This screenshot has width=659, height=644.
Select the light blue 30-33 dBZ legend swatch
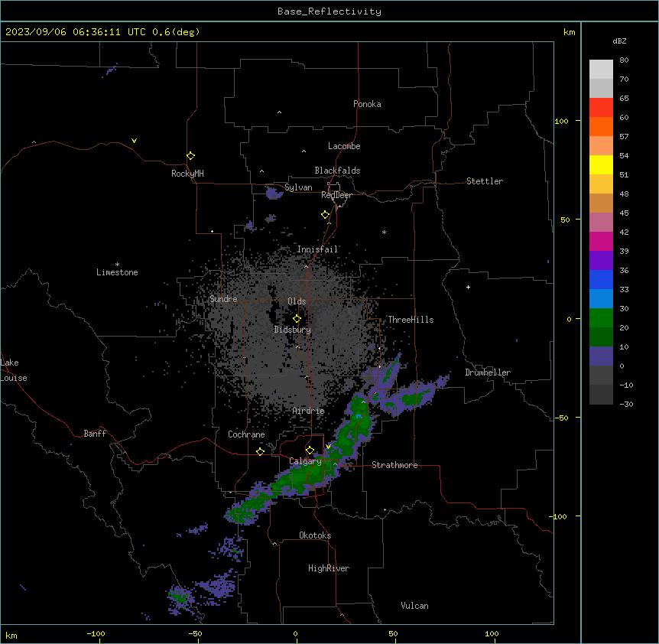[x=601, y=299]
